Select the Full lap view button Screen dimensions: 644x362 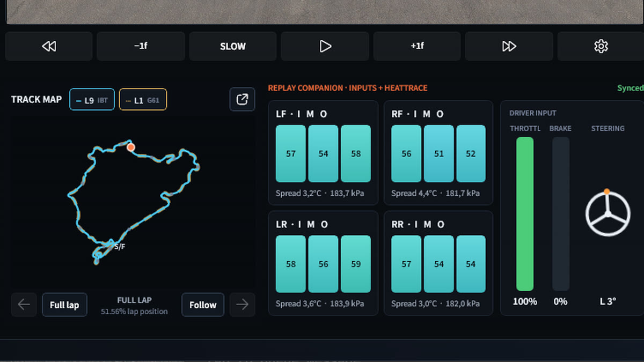coord(64,305)
